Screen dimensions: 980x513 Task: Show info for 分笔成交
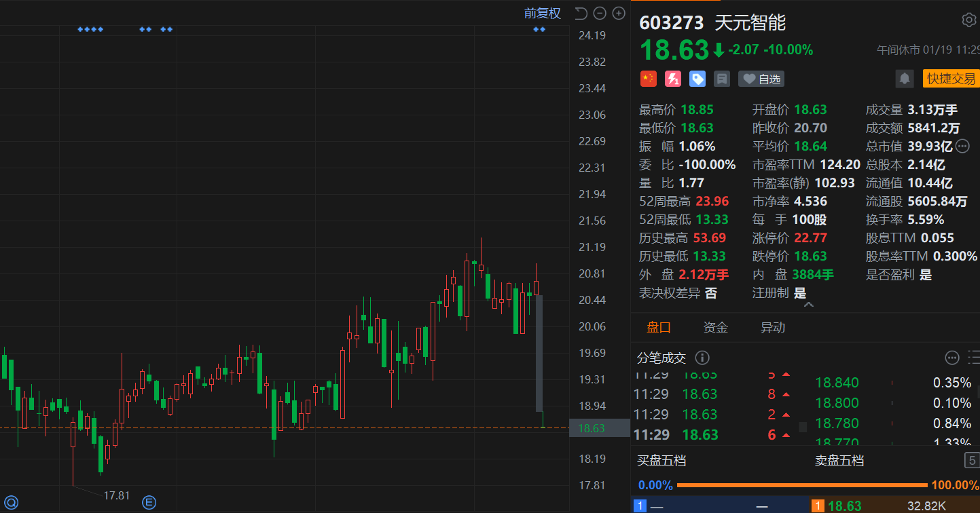(702, 358)
